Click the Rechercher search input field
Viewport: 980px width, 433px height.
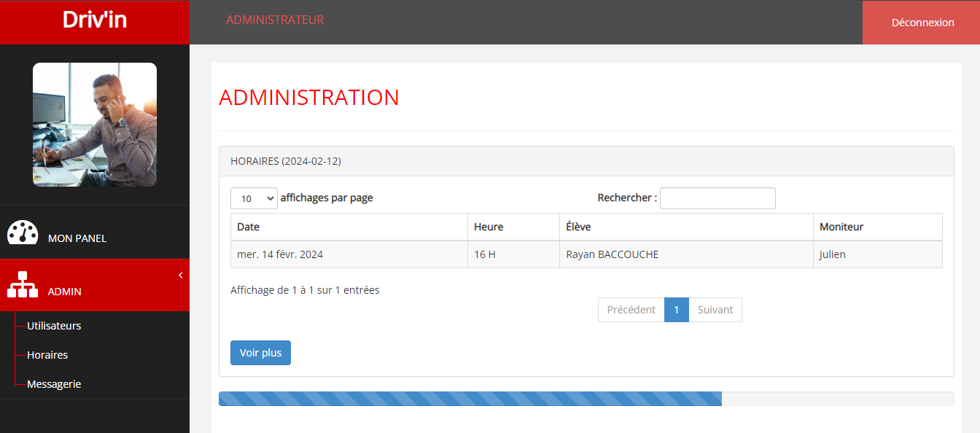point(717,198)
